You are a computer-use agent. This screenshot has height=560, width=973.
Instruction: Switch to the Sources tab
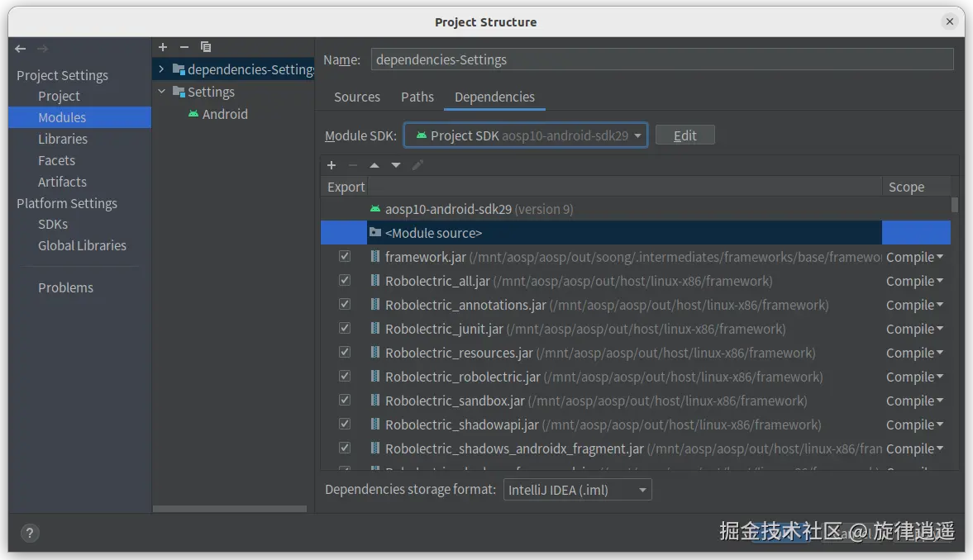coord(357,97)
